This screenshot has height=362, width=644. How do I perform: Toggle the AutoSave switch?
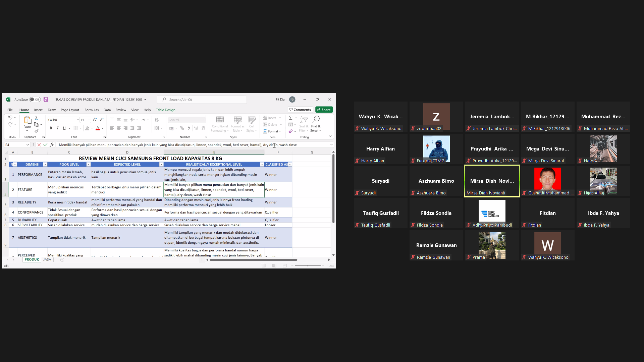point(35,100)
